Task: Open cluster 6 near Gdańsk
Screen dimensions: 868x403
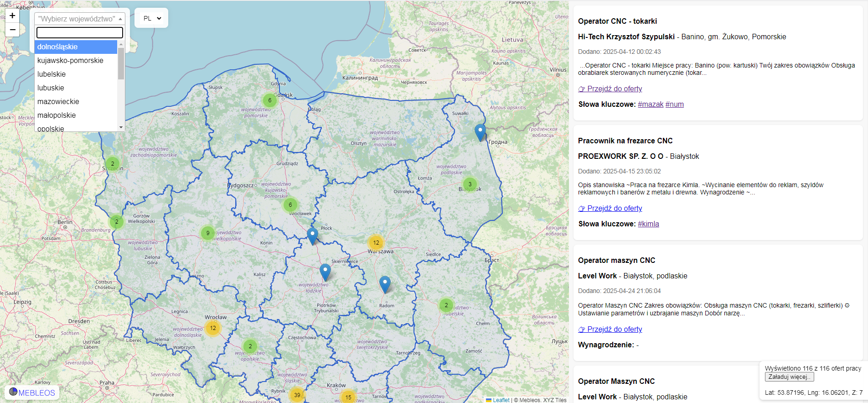Action: point(270,100)
